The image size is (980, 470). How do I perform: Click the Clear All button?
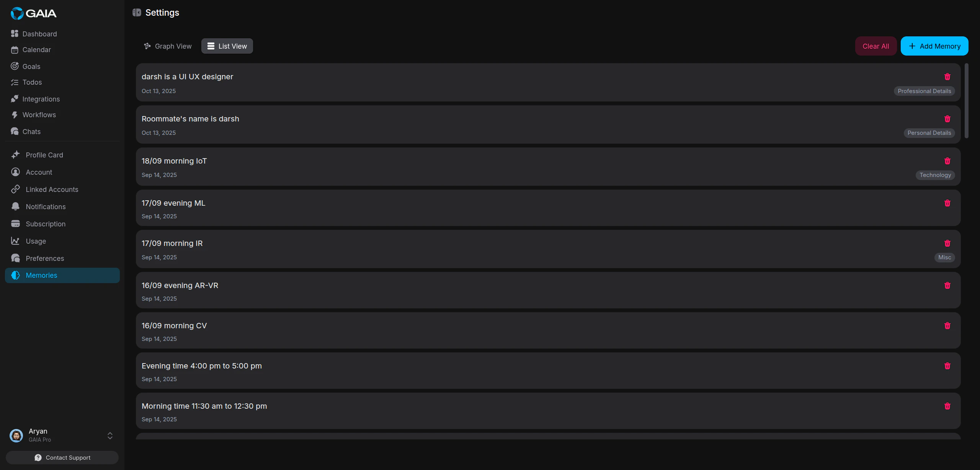pos(875,46)
